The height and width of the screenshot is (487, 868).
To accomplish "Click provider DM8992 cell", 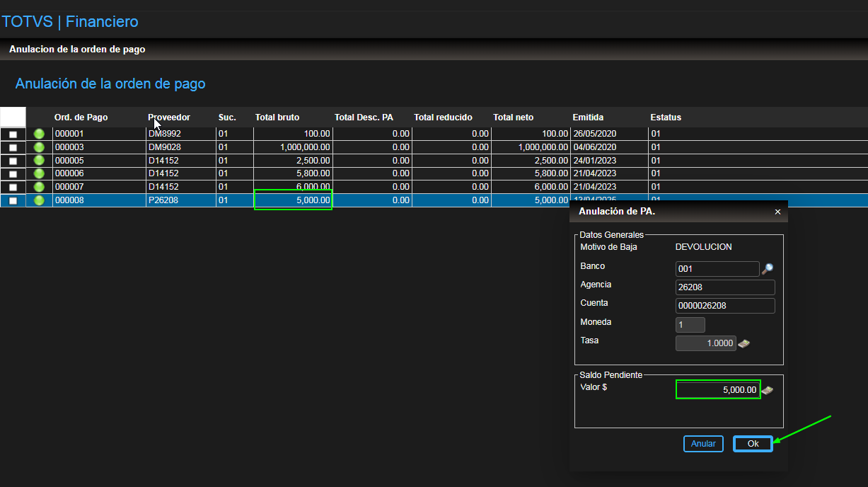I will (x=180, y=134).
